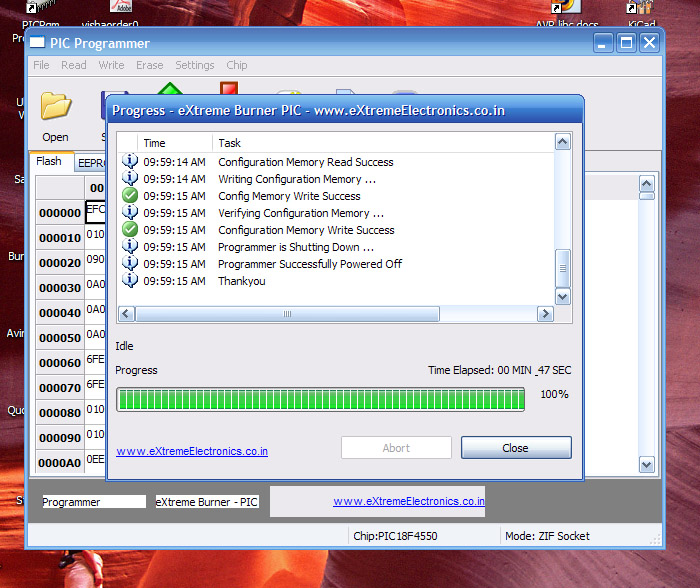This screenshot has width=700, height=588.
Task: Switch to the Flash tab
Action: point(49,161)
